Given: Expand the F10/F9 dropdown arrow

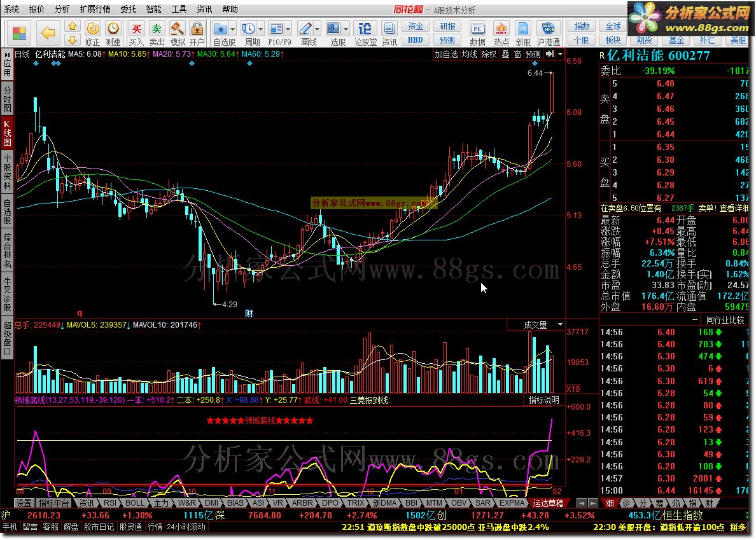Looking at the screenshot, I should [x=288, y=29].
